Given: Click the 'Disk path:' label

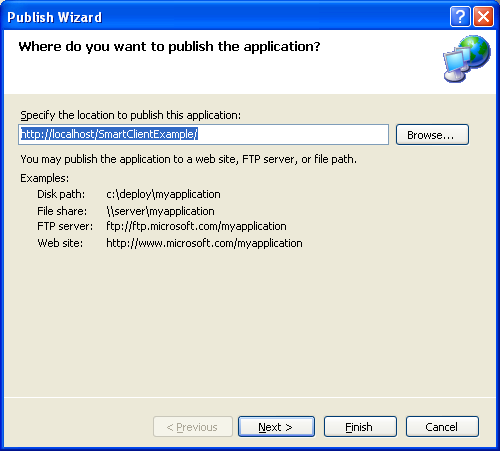Looking at the screenshot, I should pos(61,194).
